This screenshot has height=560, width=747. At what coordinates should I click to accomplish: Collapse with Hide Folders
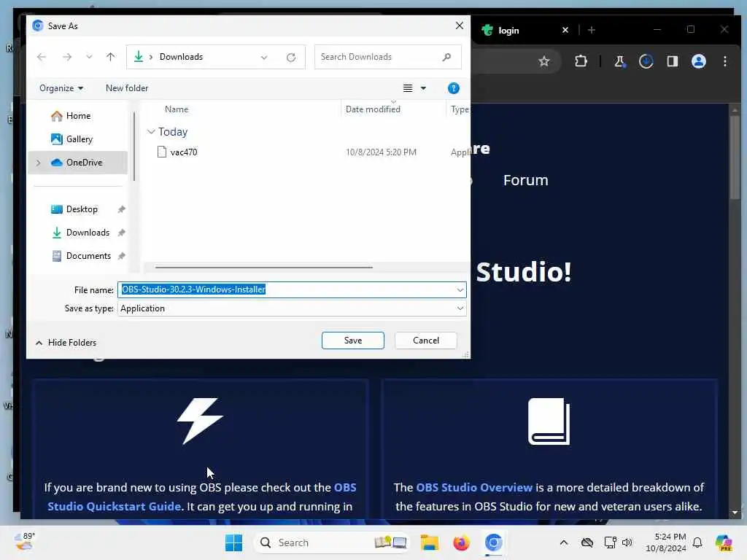pyautogui.click(x=66, y=343)
